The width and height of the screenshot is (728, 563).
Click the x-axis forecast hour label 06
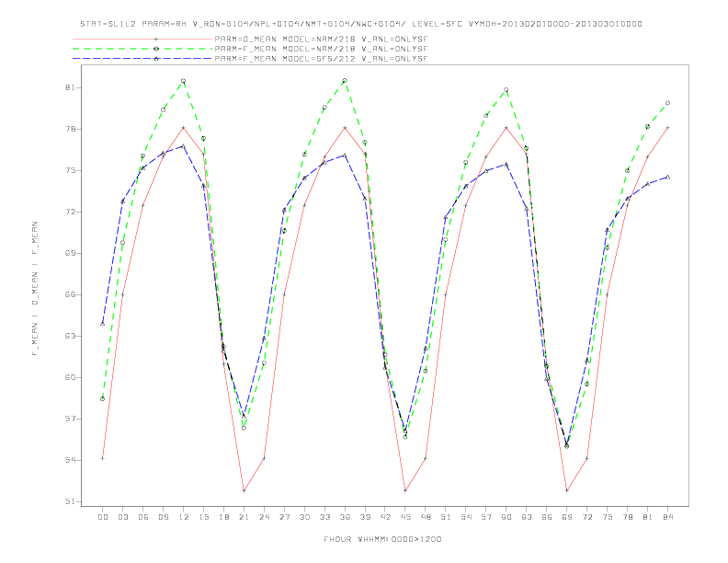tap(143, 517)
